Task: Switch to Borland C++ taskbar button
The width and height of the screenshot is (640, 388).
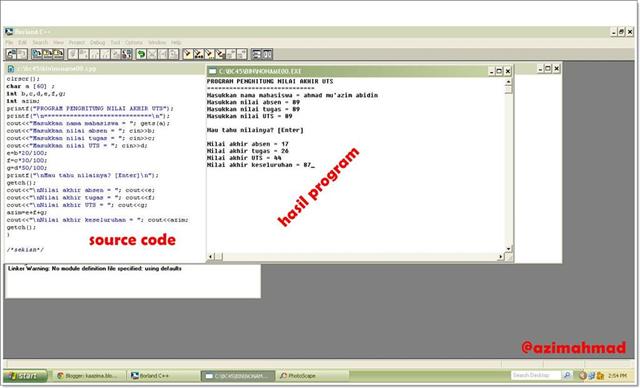Action: point(162,376)
